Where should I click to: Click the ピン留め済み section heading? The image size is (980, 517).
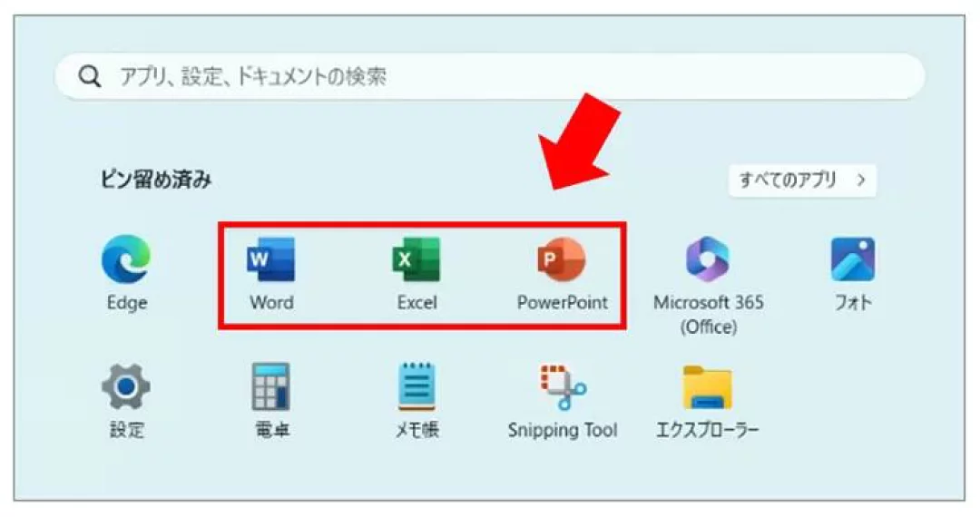point(156,180)
